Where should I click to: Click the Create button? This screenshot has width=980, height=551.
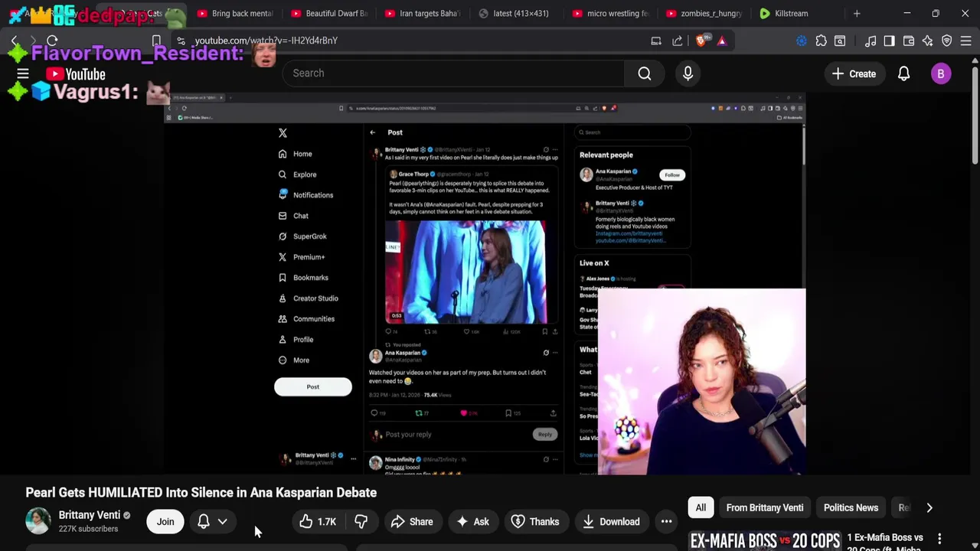click(x=854, y=74)
